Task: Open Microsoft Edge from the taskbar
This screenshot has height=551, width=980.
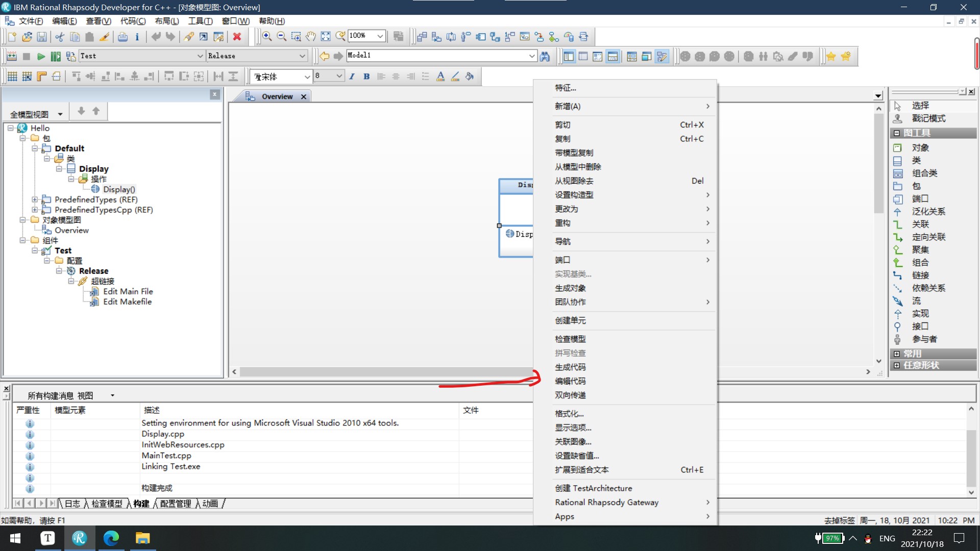Action: click(111, 538)
